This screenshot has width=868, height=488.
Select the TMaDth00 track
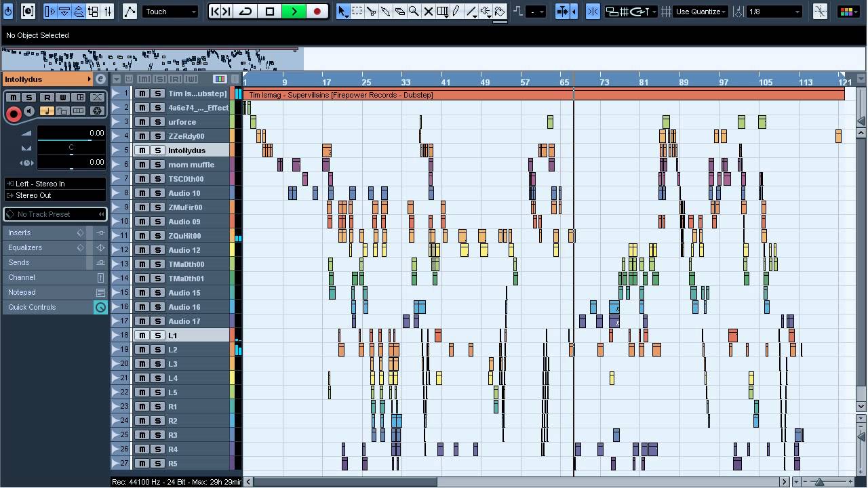click(x=186, y=264)
